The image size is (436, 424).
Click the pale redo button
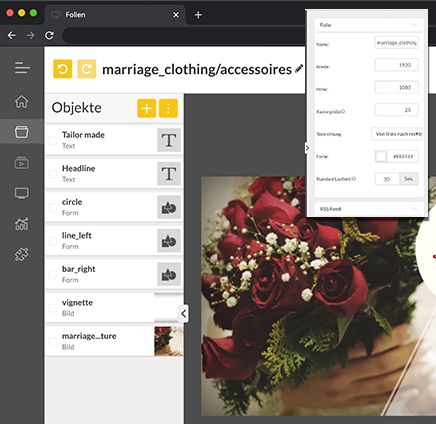pyautogui.click(x=87, y=69)
